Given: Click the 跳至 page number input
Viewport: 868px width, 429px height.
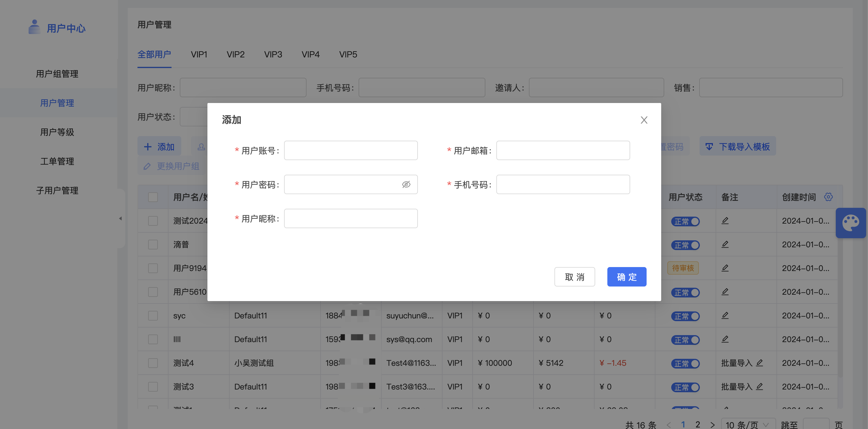Looking at the screenshot, I should click(816, 424).
